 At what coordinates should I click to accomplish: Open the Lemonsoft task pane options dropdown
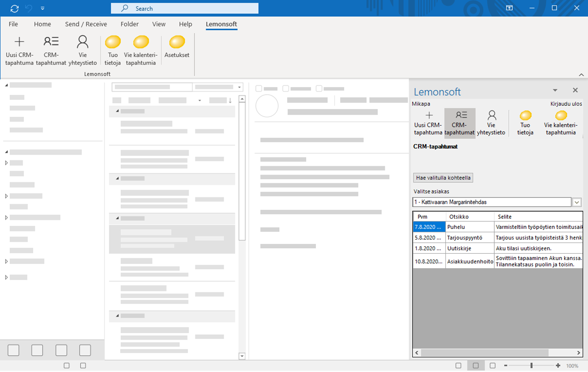(555, 90)
